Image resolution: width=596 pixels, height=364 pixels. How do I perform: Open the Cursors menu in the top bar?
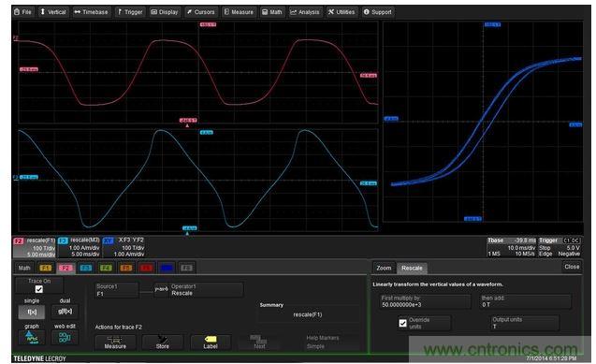click(200, 12)
